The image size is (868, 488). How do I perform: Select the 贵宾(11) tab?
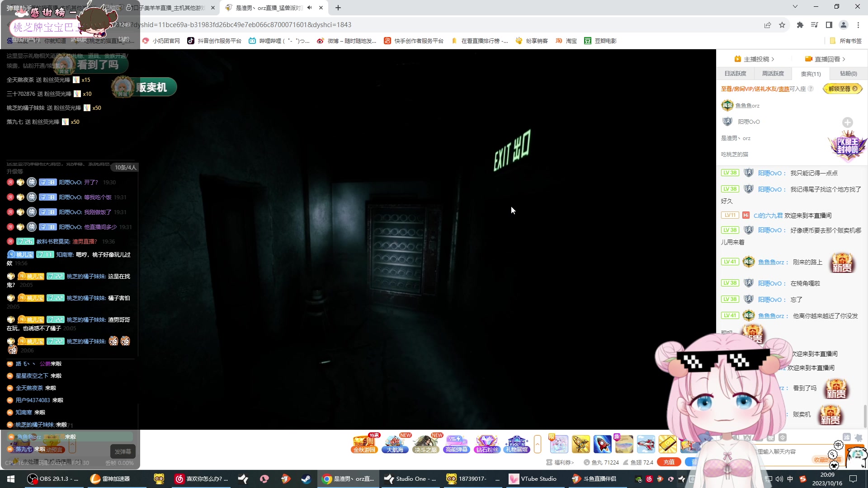point(811,74)
